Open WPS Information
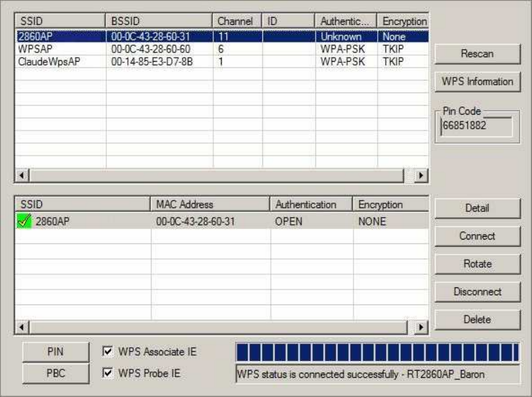 pyautogui.click(x=477, y=81)
